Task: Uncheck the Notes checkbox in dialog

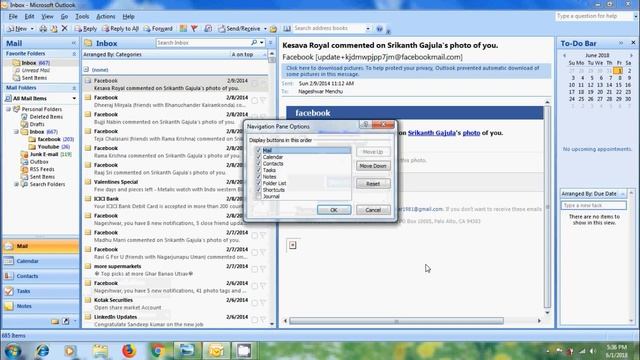Action: (258, 177)
